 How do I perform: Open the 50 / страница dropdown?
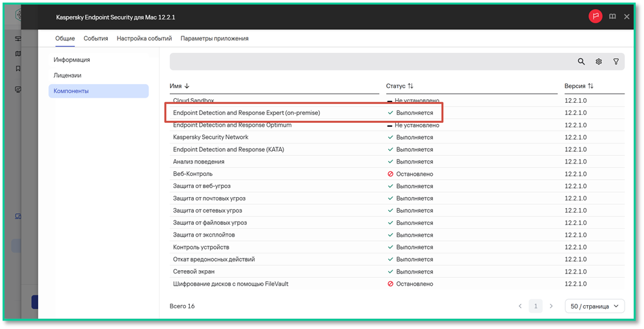point(595,306)
